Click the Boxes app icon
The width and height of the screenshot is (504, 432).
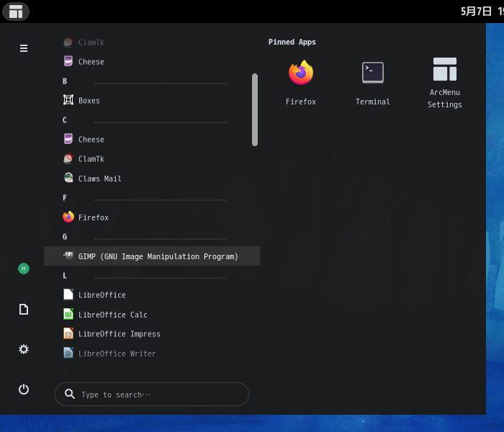(68, 100)
